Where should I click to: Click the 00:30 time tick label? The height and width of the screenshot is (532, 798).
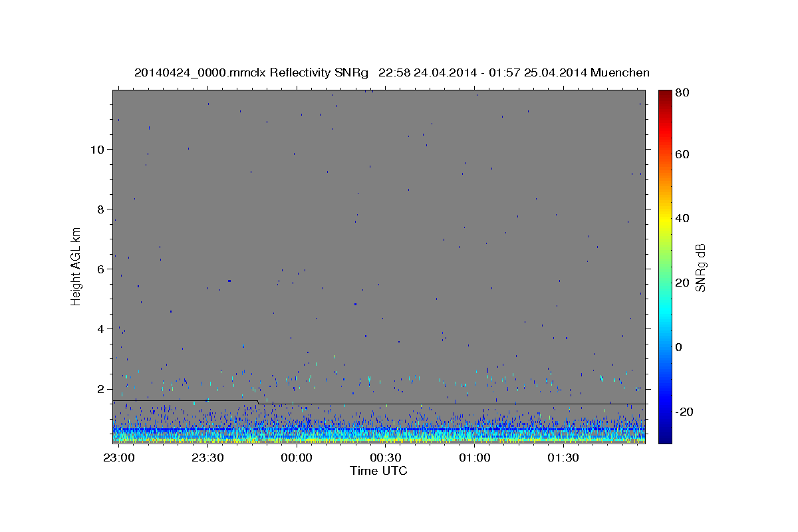pyautogui.click(x=385, y=458)
